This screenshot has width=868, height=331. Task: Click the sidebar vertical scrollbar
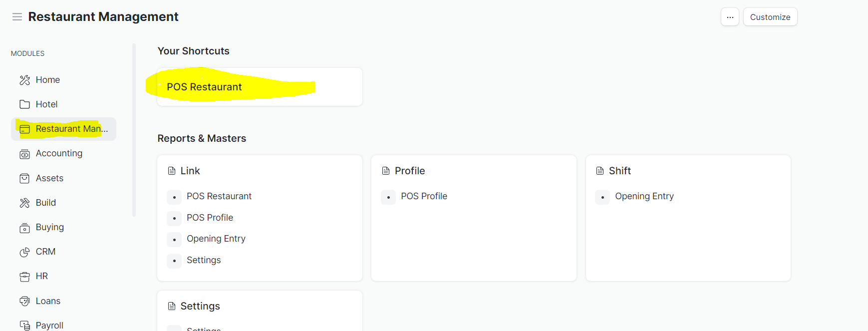[x=134, y=130]
